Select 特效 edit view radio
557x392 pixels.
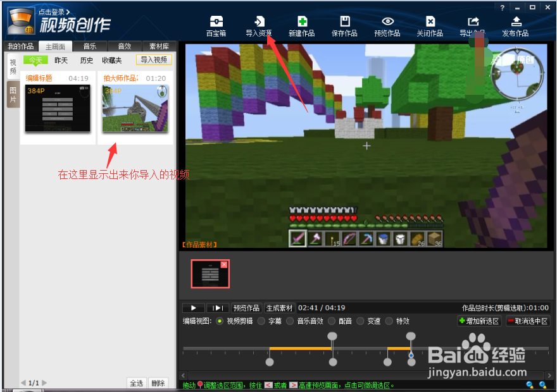tap(389, 321)
